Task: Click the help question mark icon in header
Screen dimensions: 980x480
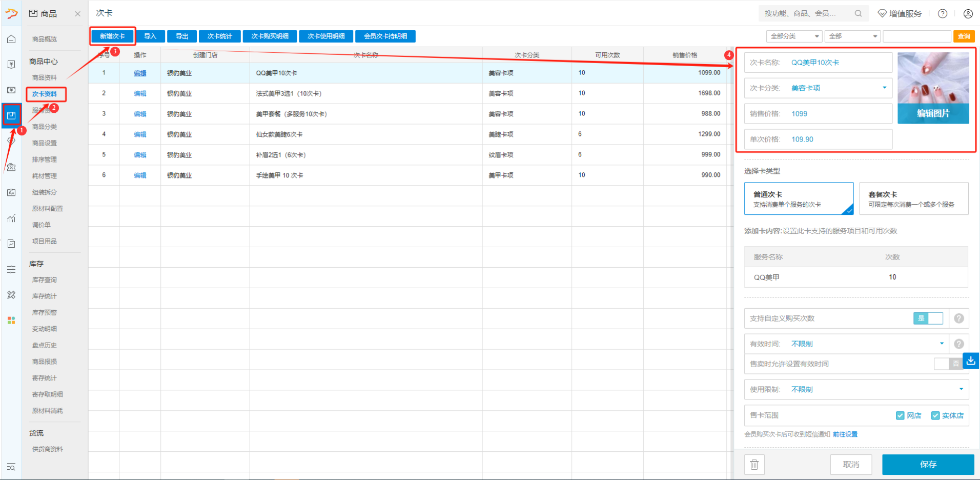Action: [x=942, y=14]
